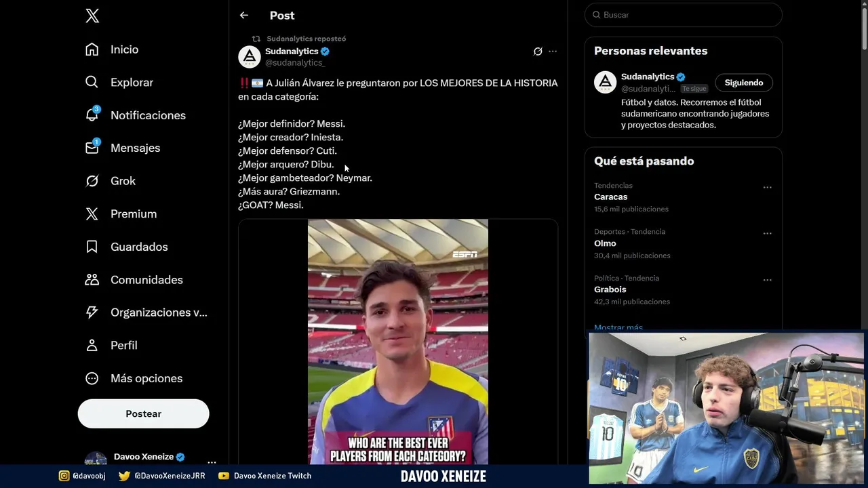This screenshot has width=868, height=488.
Task: Click the Instagram icon in the overlay bar
Action: coord(64,476)
